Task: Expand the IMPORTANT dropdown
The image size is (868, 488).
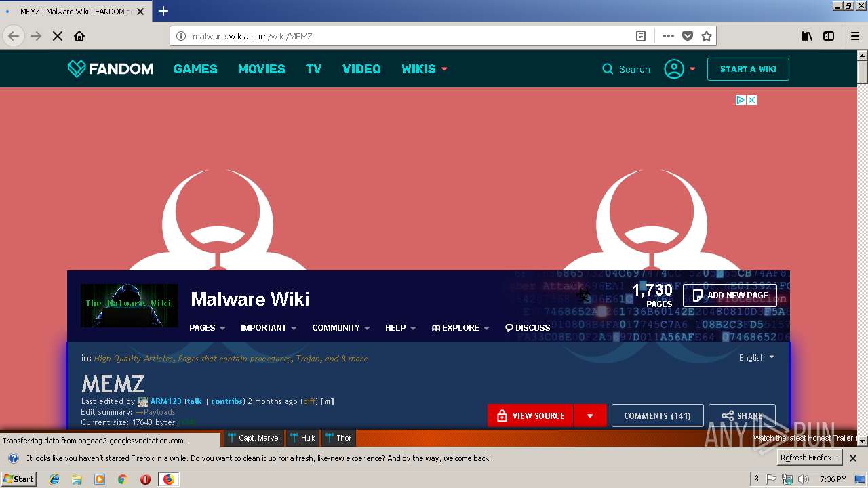Action: pyautogui.click(x=269, y=327)
